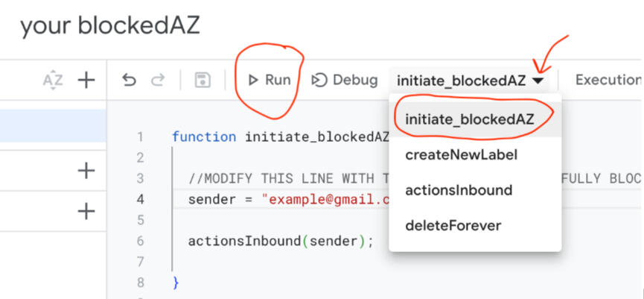644x299 pixels.
Task: Redo the last undone edit
Action: pyautogui.click(x=158, y=80)
